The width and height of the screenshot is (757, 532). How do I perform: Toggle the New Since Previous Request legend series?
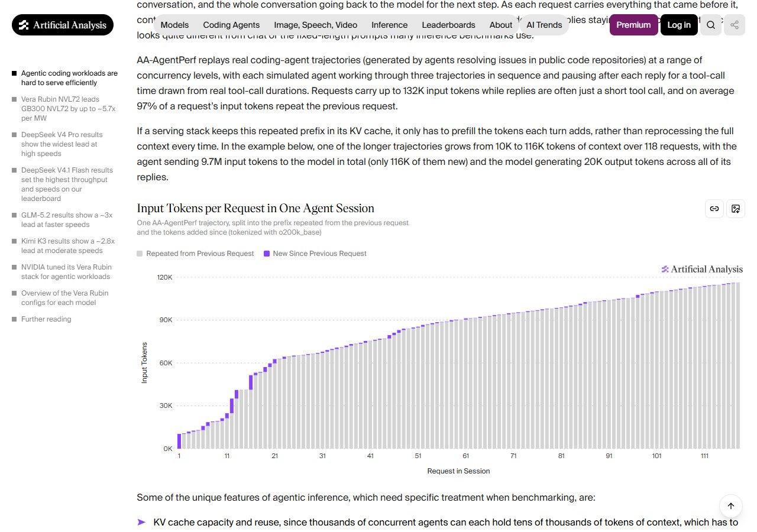point(315,254)
